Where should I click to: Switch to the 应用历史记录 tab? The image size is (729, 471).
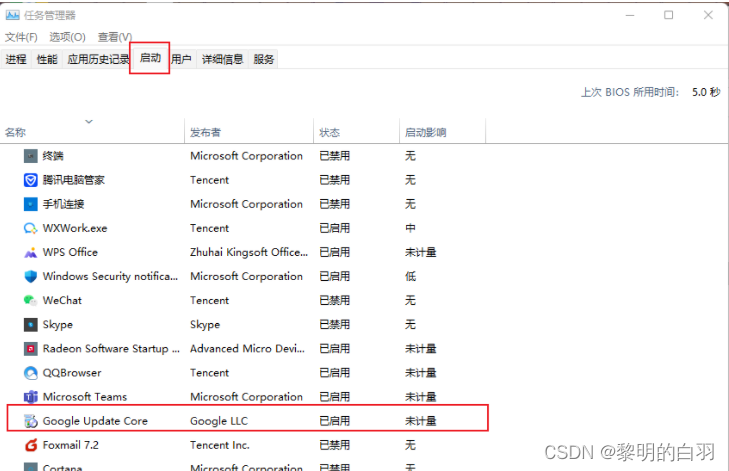[x=98, y=59]
